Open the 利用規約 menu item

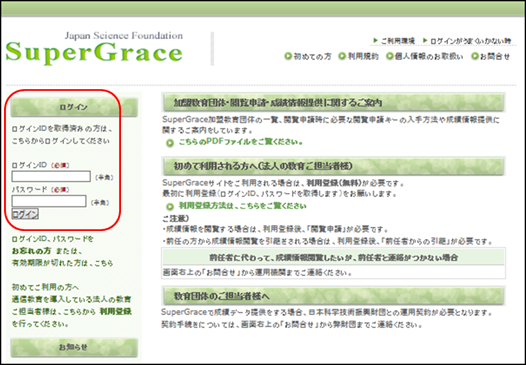click(363, 56)
